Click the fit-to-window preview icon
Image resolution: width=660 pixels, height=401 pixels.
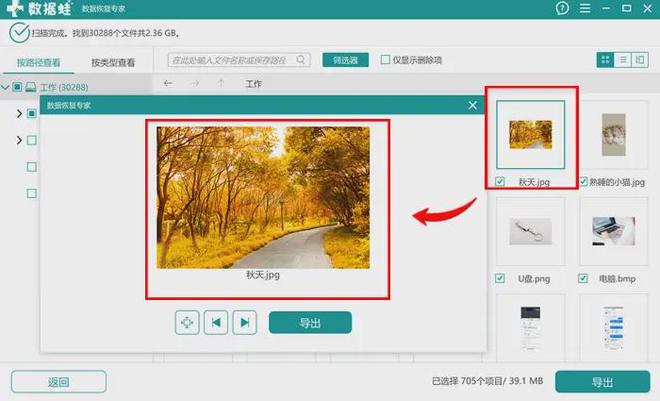(x=187, y=323)
